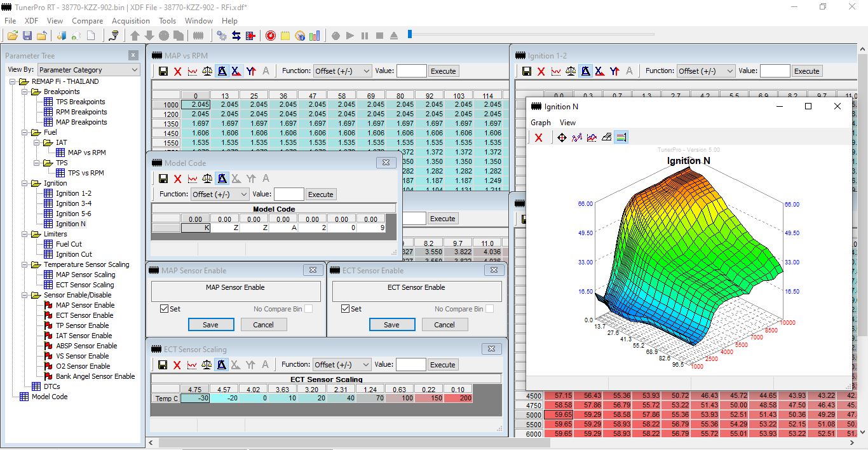This screenshot has height=450, width=868.
Task: Uncheck the Set checkbox in ECT Sensor Enable
Action: (x=346, y=309)
